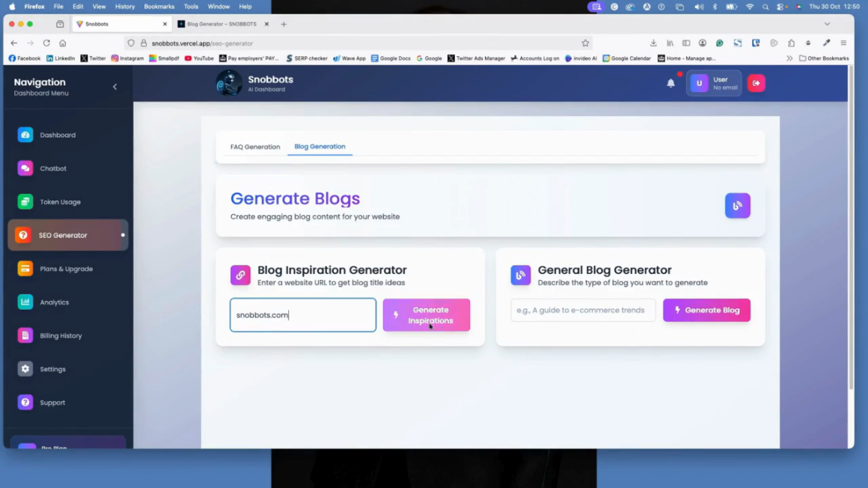Focus the blog description input field
Viewport: 868px width, 488px height.
(x=583, y=310)
